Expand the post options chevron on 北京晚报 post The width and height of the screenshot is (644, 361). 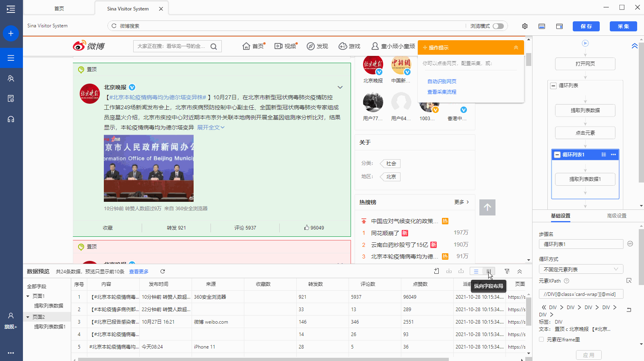(x=340, y=87)
